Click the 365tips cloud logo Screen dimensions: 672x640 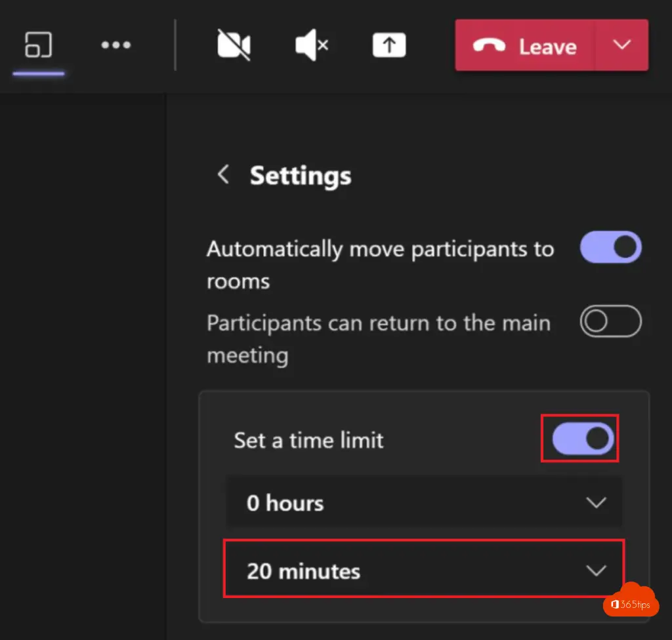pyautogui.click(x=630, y=600)
